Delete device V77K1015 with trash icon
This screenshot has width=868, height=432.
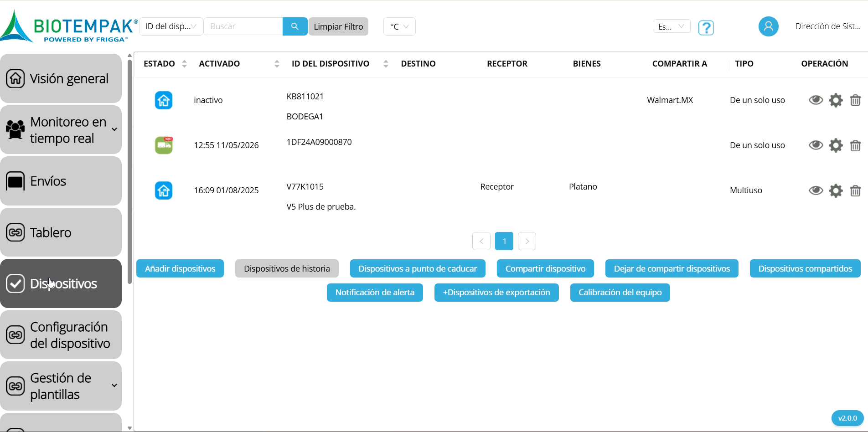[855, 190]
